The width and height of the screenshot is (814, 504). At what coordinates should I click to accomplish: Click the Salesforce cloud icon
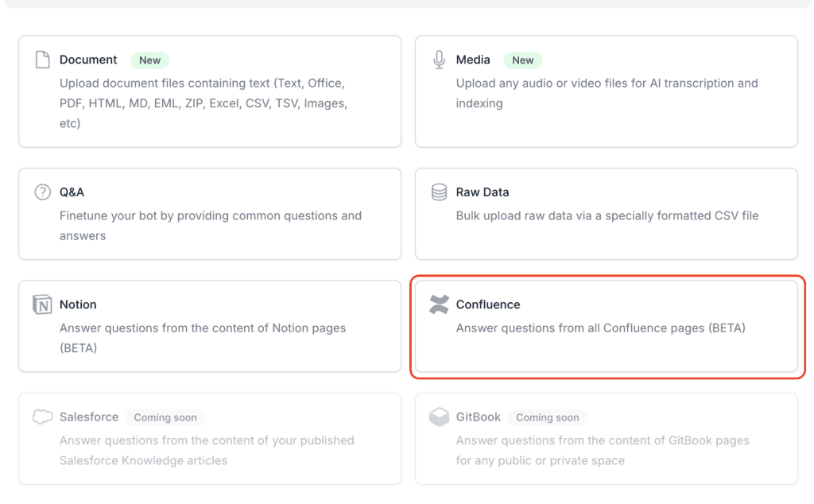42,417
